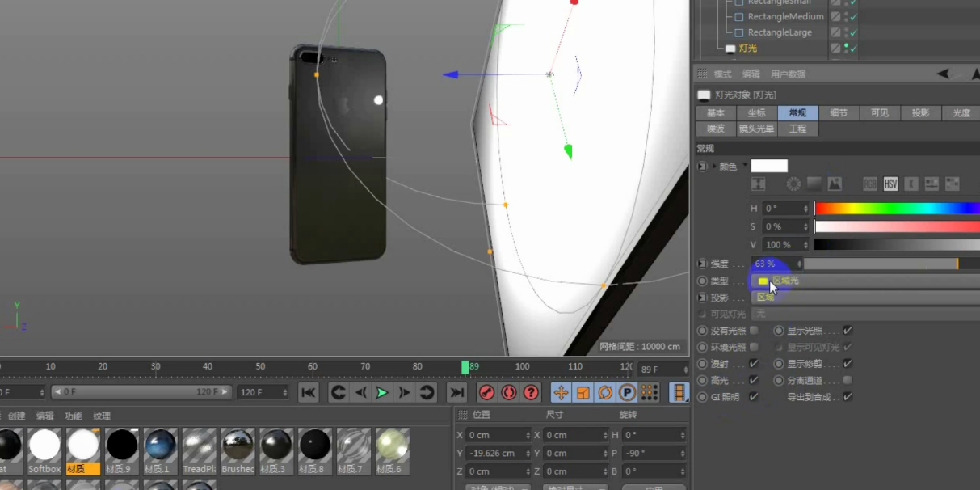This screenshot has width=980, height=490.
Task: Toggle compact color chooser icon
Action: [759, 184]
